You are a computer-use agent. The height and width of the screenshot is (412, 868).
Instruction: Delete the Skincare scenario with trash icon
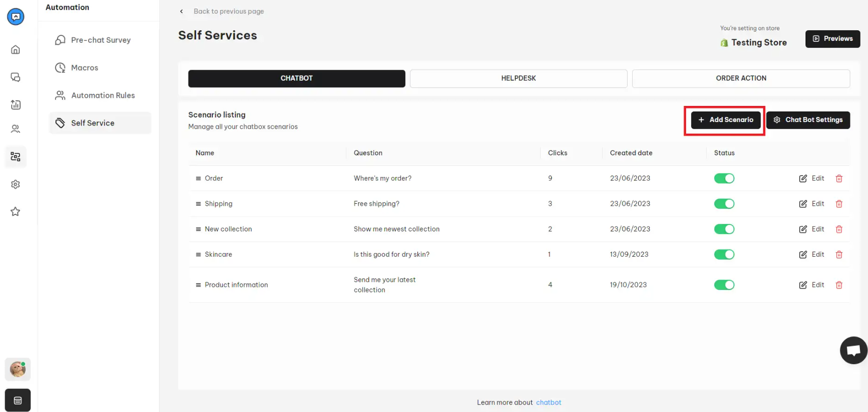(839, 255)
